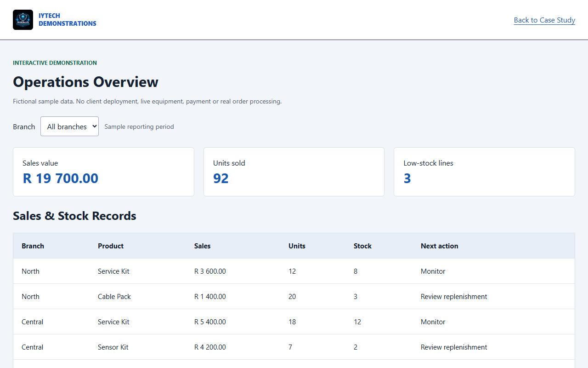The image size is (588, 368).
Task: Click Review replenishment for Cable Pack
Action: [x=454, y=297]
